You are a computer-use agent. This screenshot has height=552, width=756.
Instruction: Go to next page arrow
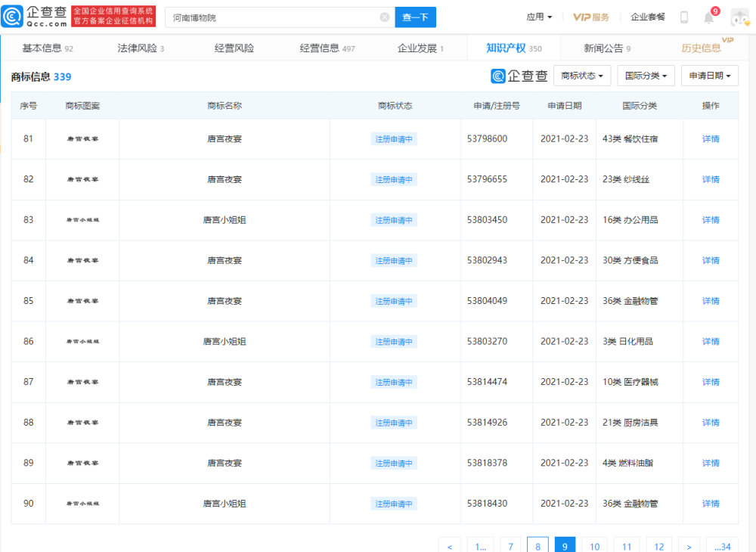[x=688, y=547]
